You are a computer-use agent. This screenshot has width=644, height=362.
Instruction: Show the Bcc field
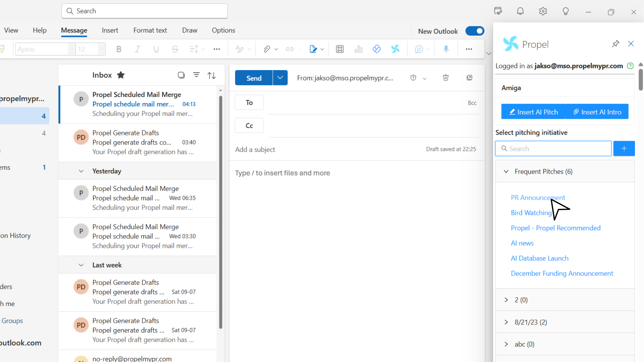tap(472, 103)
